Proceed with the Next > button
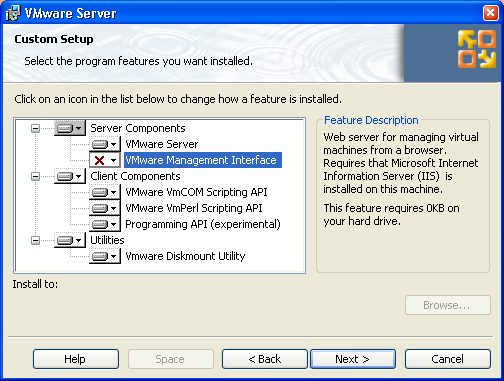Screen dimensions: 504x381 (353, 359)
